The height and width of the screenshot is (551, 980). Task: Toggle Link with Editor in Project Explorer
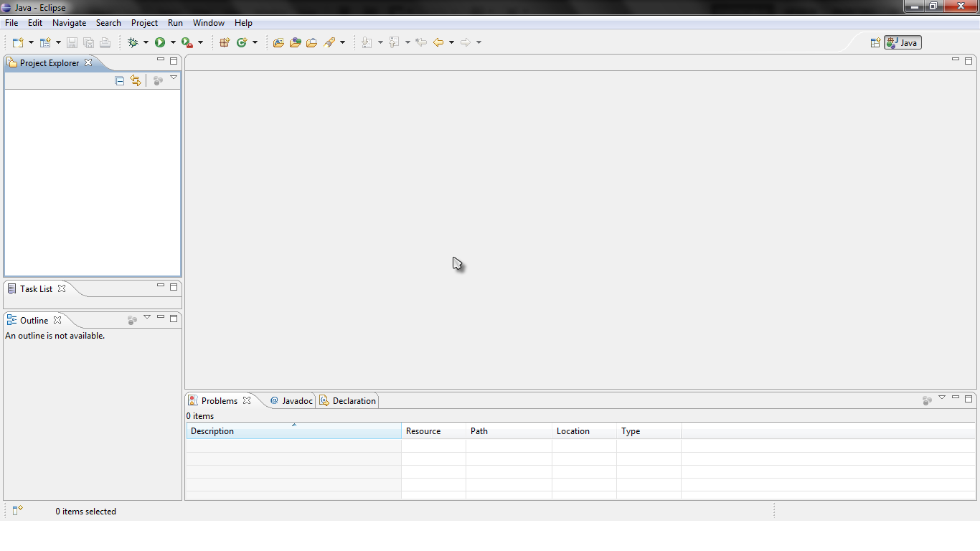point(136,81)
